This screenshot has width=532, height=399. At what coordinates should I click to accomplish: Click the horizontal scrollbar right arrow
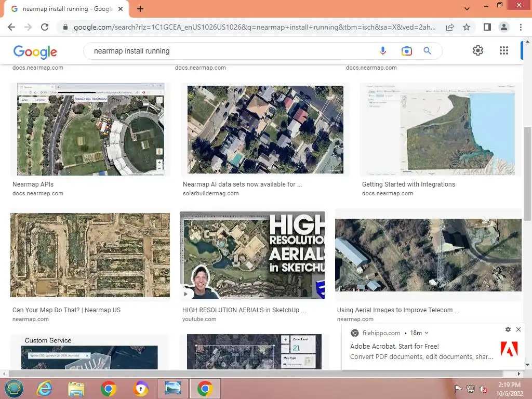pos(519,374)
